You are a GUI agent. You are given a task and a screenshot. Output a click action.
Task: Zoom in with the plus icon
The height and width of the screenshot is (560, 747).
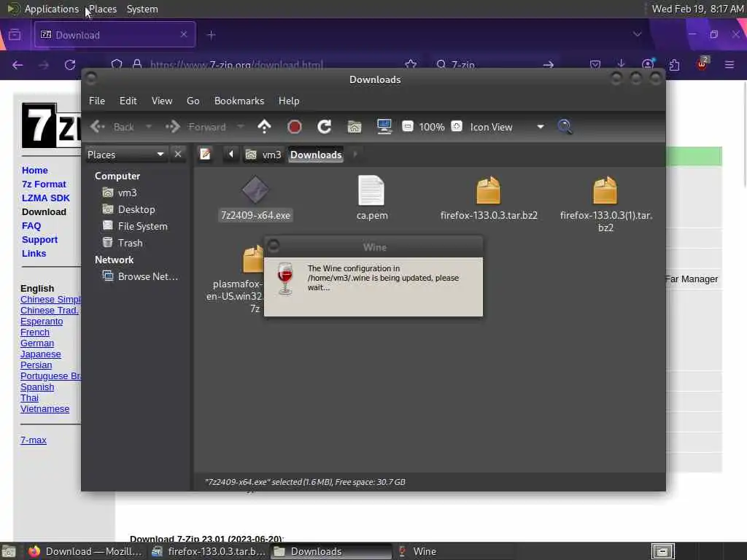click(457, 126)
